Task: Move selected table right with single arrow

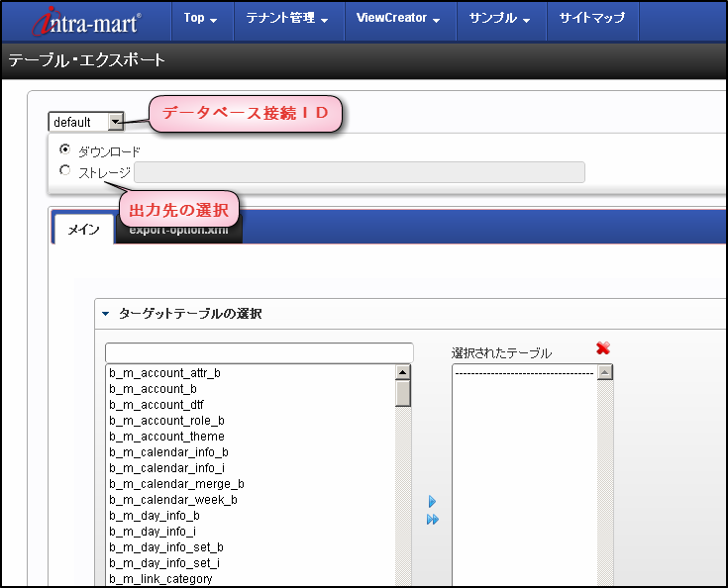Action: pyautogui.click(x=432, y=501)
